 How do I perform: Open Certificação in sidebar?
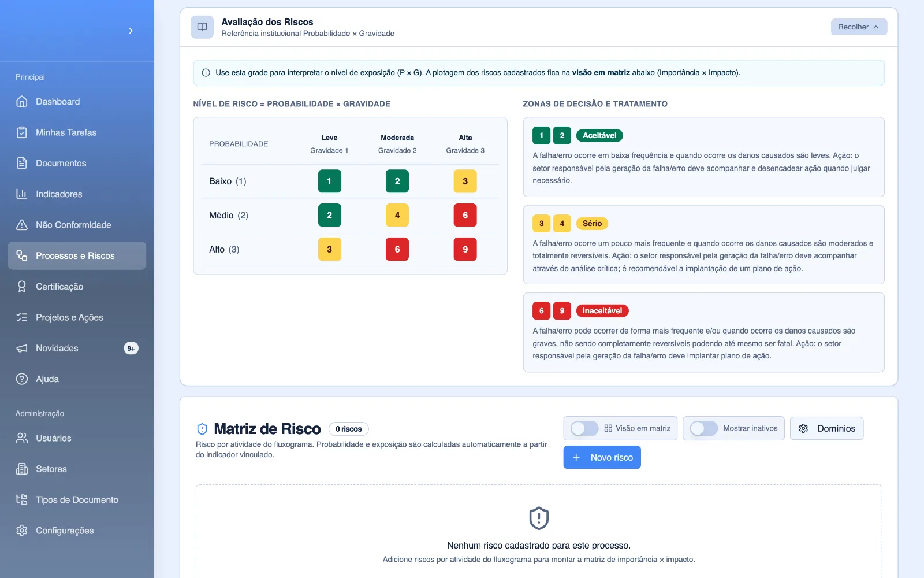coord(77,287)
